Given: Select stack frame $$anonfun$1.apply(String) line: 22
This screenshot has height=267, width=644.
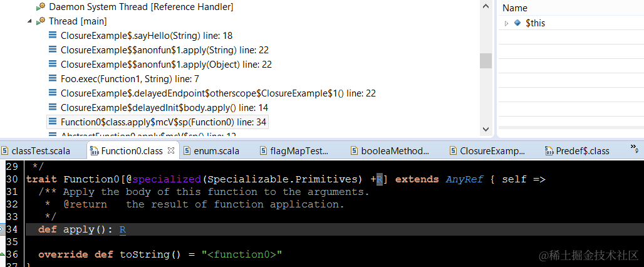Looking at the screenshot, I should 164,50.
